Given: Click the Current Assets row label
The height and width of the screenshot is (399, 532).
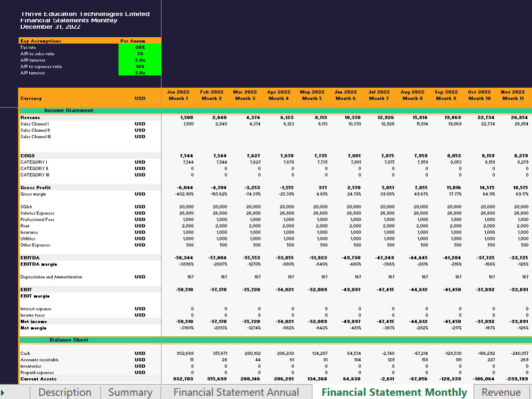Looking at the screenshot, I should pyautogui.click(x=38, y=379).
